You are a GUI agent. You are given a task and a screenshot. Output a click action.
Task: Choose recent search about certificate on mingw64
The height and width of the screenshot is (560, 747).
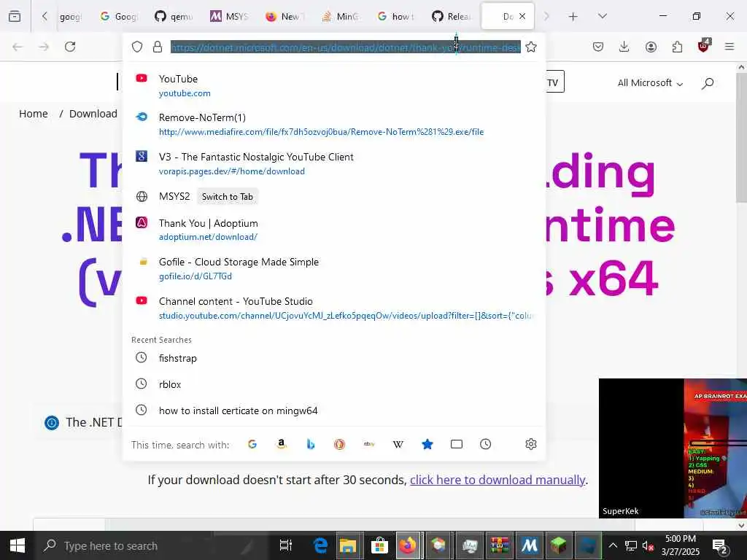tap(334, 411)
